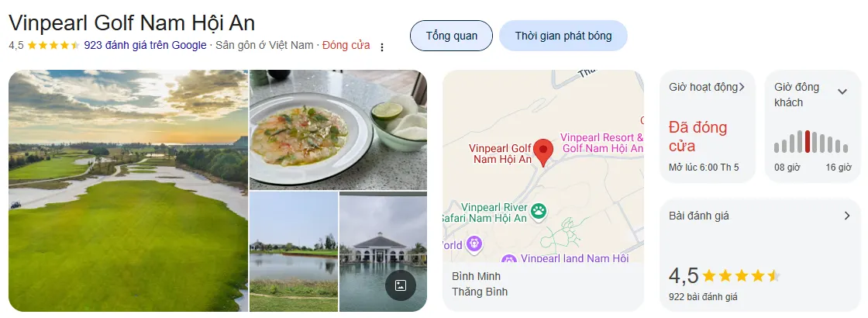Open the food dish photo
868x318 pixels.
pyautogui.click(x=338, y=130)
